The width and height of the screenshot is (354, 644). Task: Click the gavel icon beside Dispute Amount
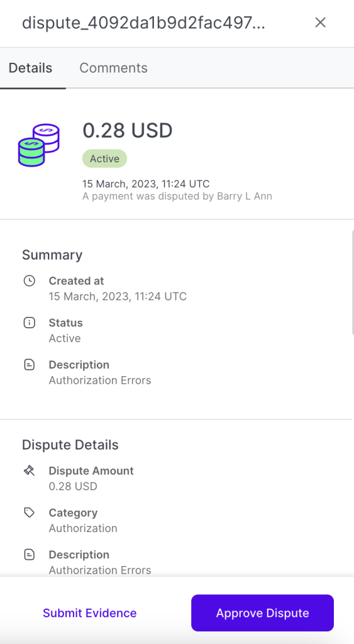[x=29, y=470]
